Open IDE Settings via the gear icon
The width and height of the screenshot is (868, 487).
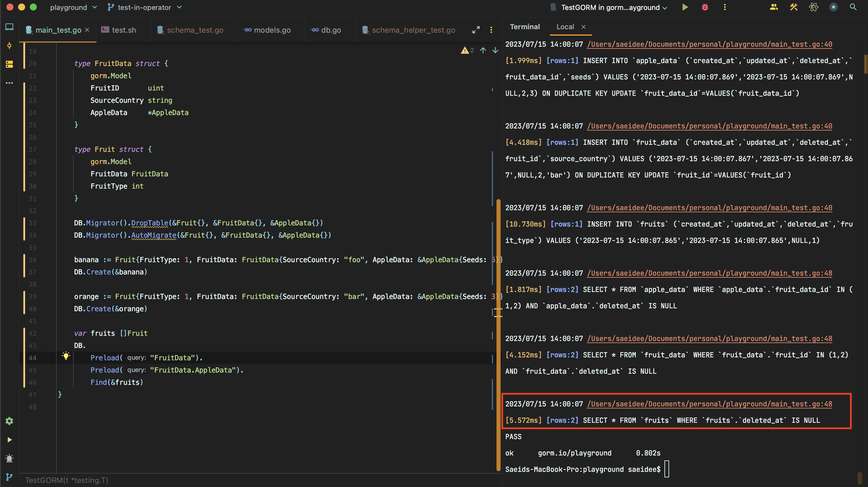click(x=9, y=421)
